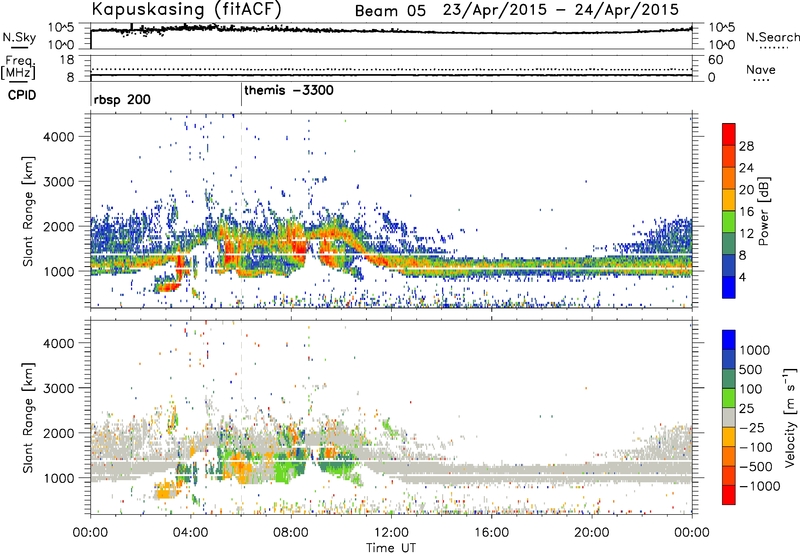800x554 pixels.
Task: Pick the red bottom segment of the velocity colorbar
Action: 729,495
